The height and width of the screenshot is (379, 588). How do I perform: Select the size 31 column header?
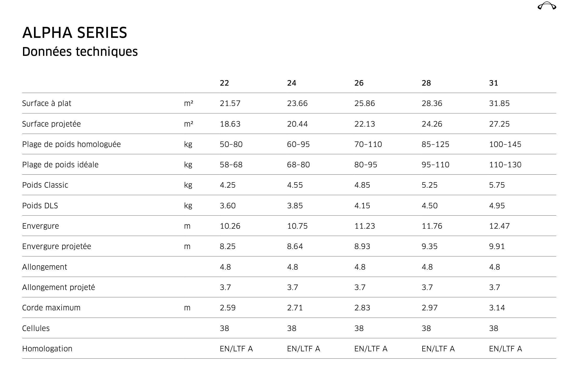(493, 83)
